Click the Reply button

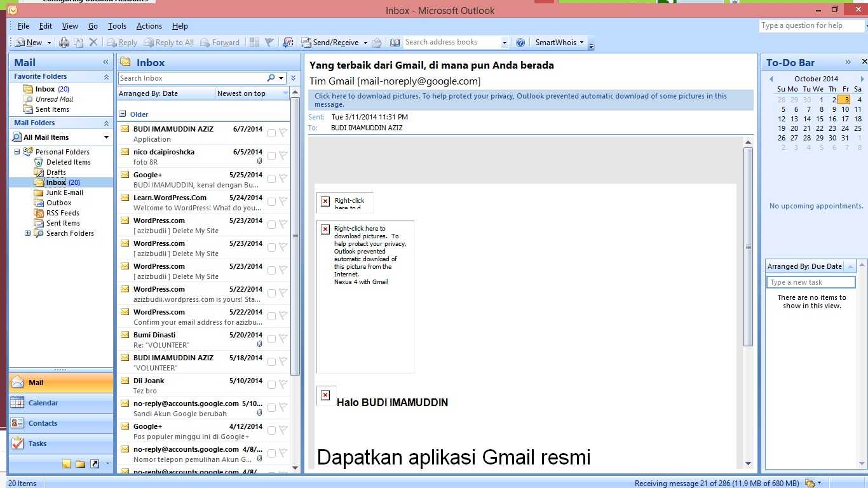pyautogui.click(x=122, y=43)
